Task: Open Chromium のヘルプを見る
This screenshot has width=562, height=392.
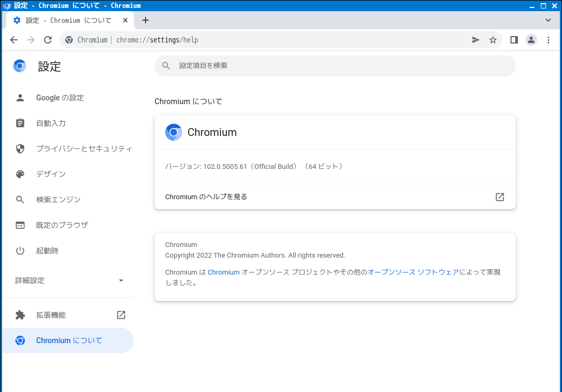Action: [x=335, y=197]
